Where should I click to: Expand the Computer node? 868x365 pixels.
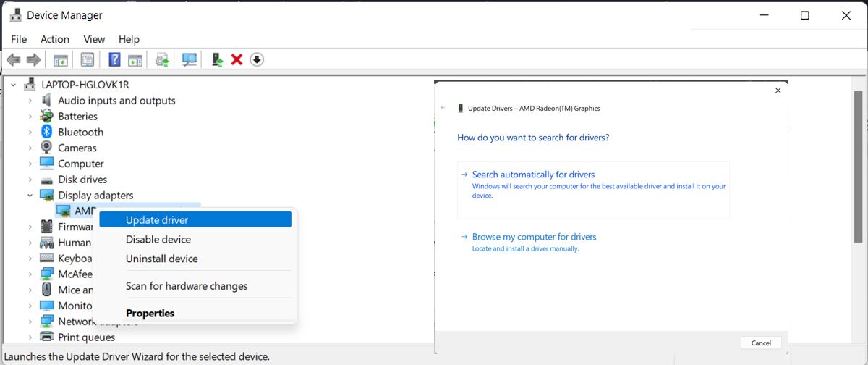(30, 164)
